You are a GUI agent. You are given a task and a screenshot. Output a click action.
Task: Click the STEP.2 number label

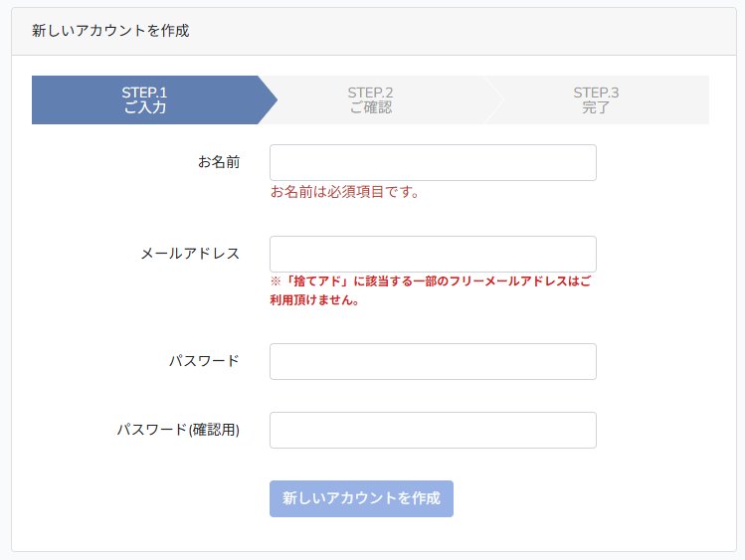(x=370, y=93)
